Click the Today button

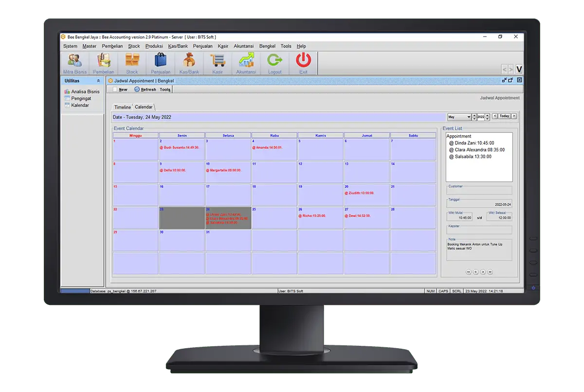pyautogui.click(x=504, y=116)
